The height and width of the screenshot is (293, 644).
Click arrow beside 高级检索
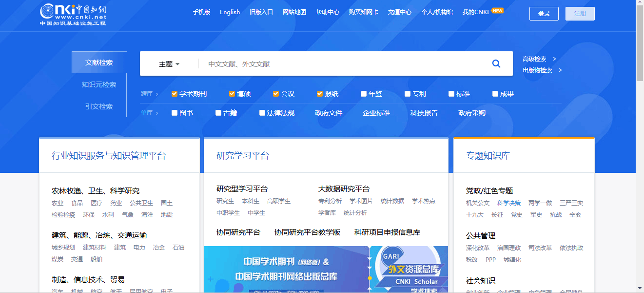555,59
